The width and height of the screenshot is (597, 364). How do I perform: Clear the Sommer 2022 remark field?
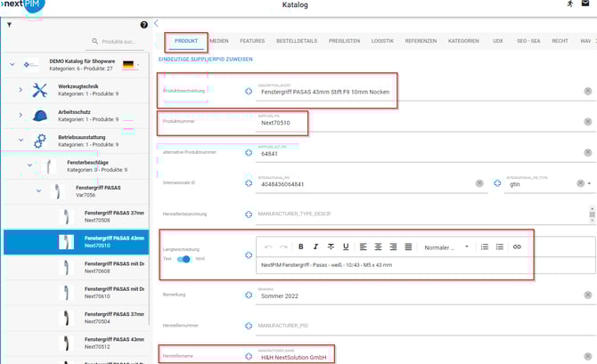point(588,295)
